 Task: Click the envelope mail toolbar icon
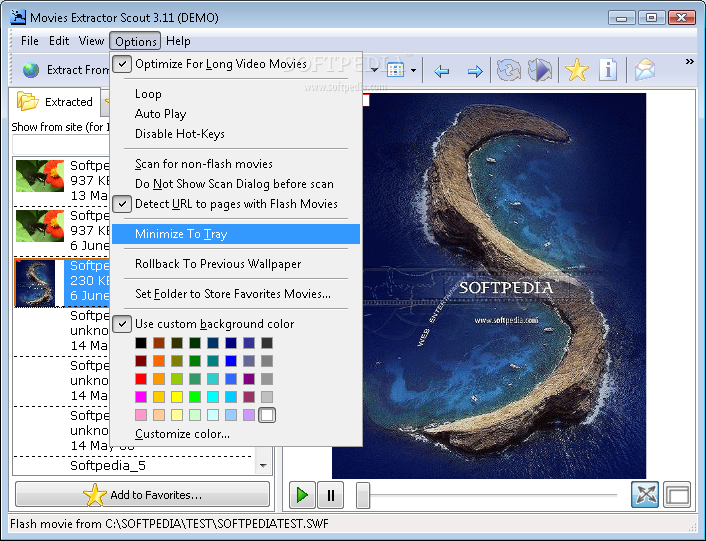point(645,70)
